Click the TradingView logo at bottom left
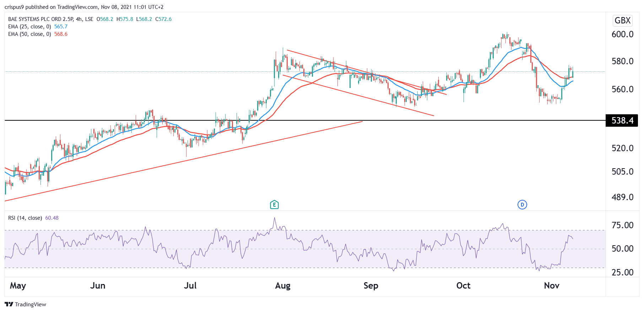 point(26,304)
